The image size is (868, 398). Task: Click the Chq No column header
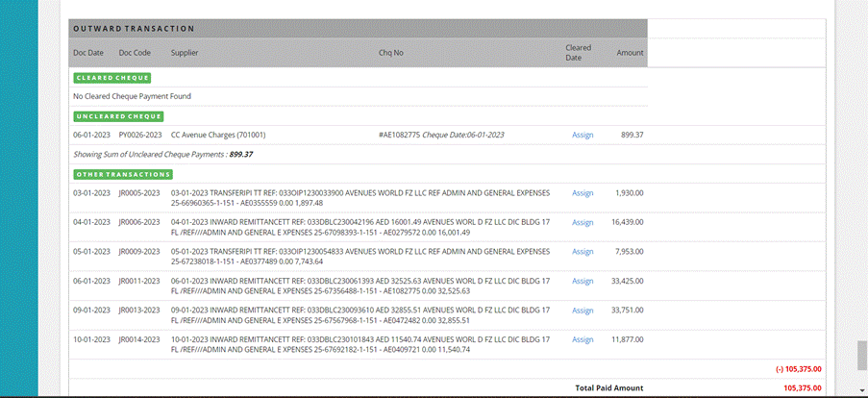tap(390, 52)
